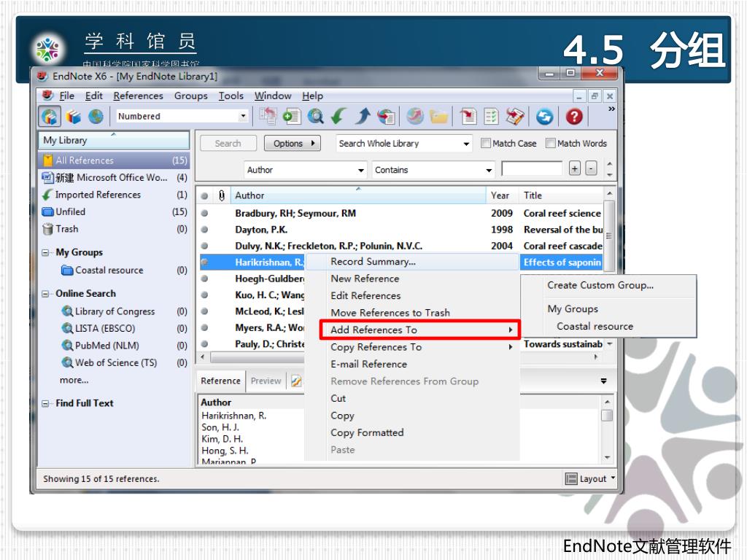
Task: Open Tools menu
Action: (x=231, y=96)
